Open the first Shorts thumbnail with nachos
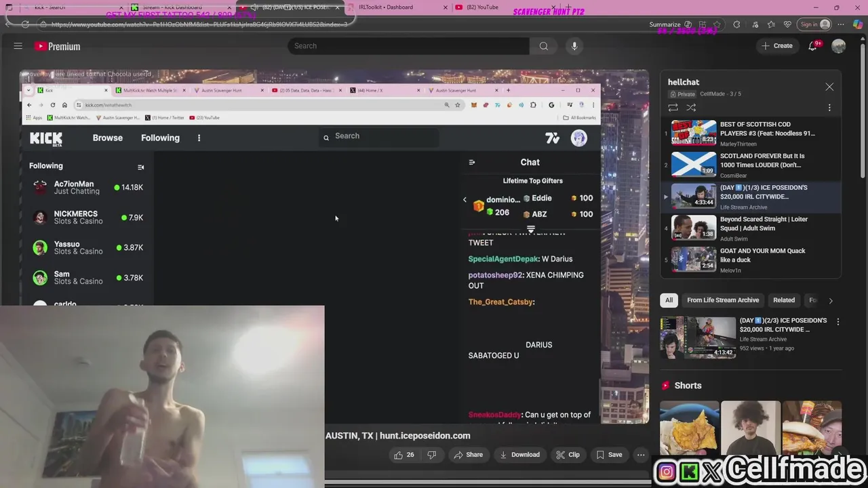Viewport: 868px width, 488px height. point(689,428)
